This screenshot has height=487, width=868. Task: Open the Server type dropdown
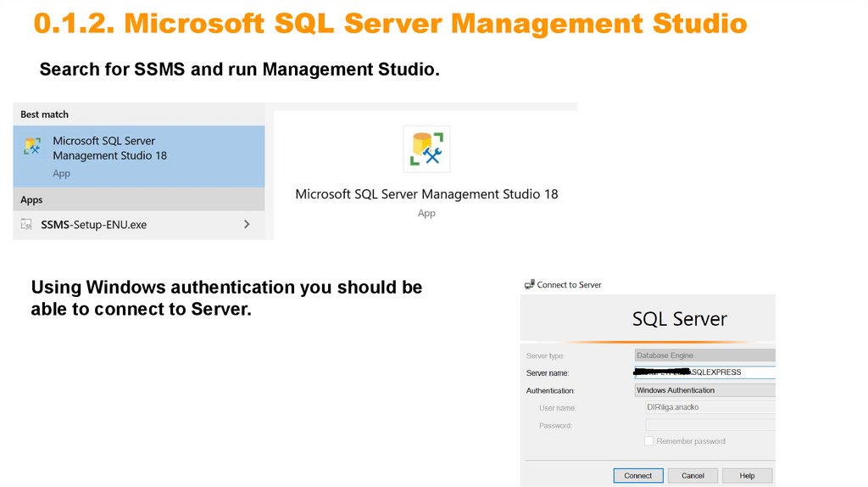(x=705, y=355)
